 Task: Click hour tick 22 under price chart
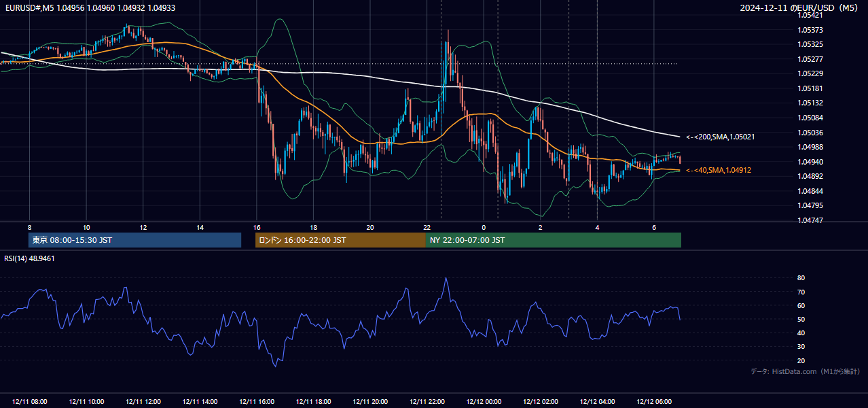[427, 227]
